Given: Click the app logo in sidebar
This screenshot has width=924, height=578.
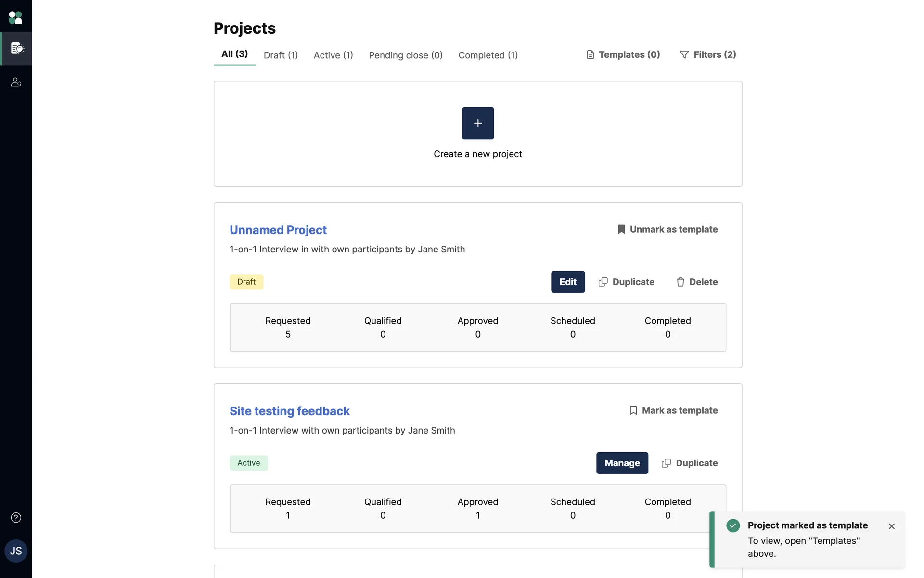Looking at the screenshot, I should click(x=15, y=18).
